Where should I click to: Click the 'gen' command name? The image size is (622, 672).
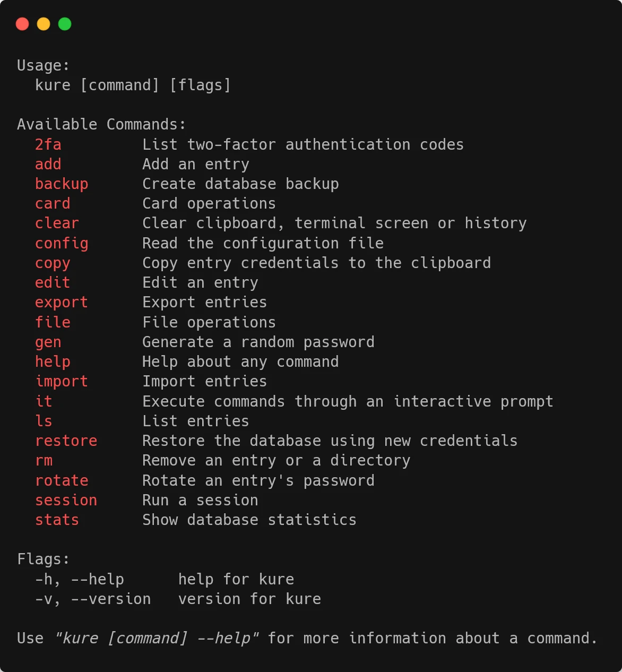coord(48,342)
